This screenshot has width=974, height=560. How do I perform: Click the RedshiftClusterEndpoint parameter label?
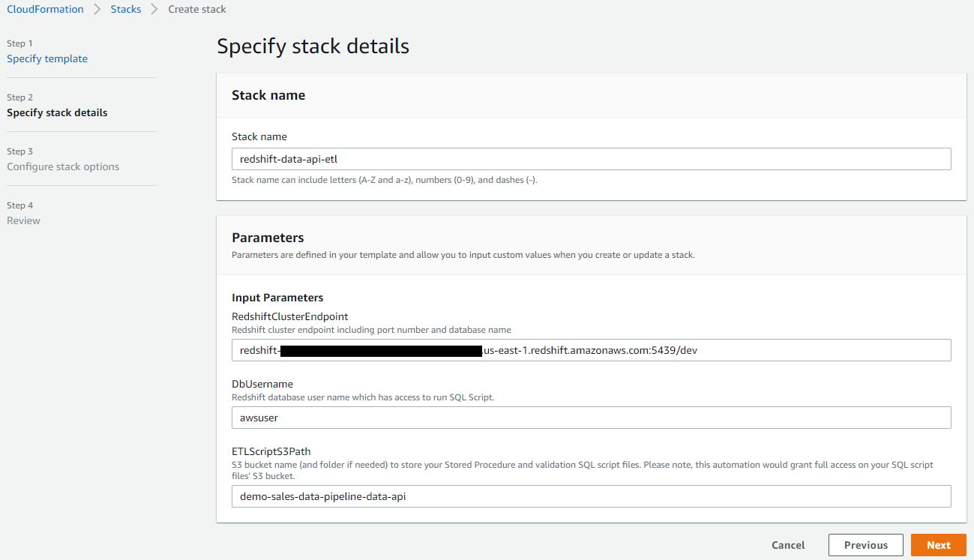(x=289, y=316)
